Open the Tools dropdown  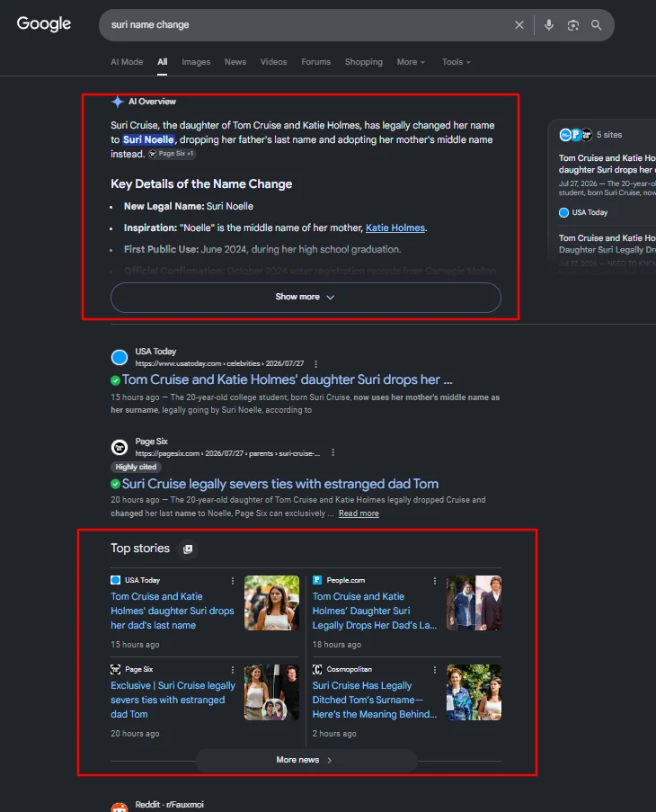click(x=457, y=62)
